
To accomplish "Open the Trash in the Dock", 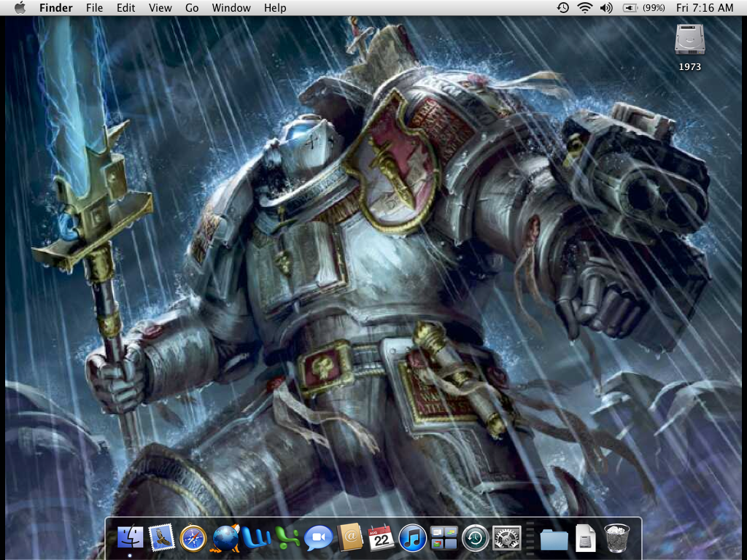I will pos(617,538).
